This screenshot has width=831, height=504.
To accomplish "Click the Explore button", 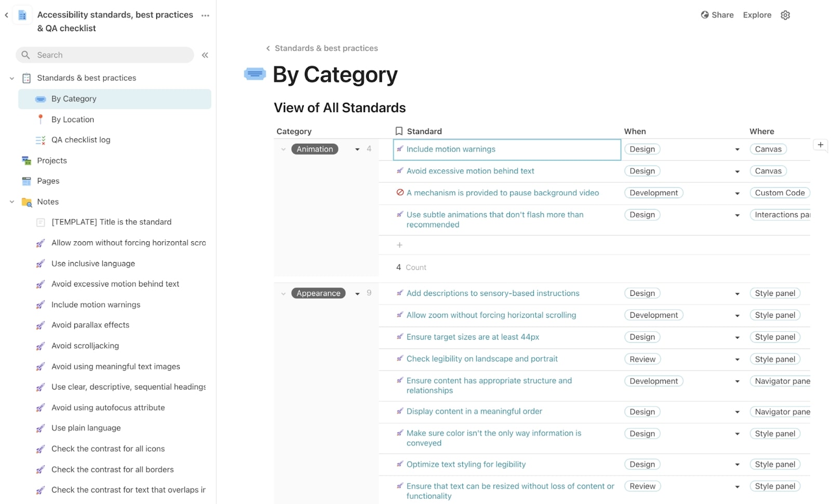I will coord(757,15).
